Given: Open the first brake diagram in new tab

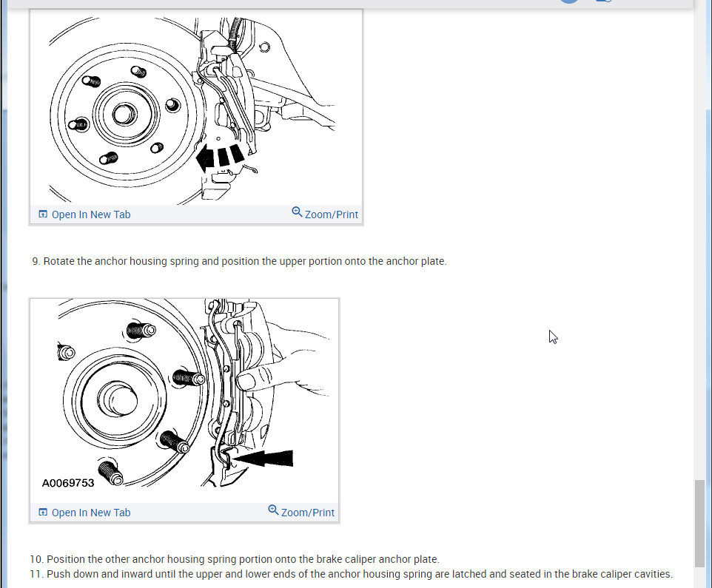Looking at the screenshot, I should (x=84, y=214).
